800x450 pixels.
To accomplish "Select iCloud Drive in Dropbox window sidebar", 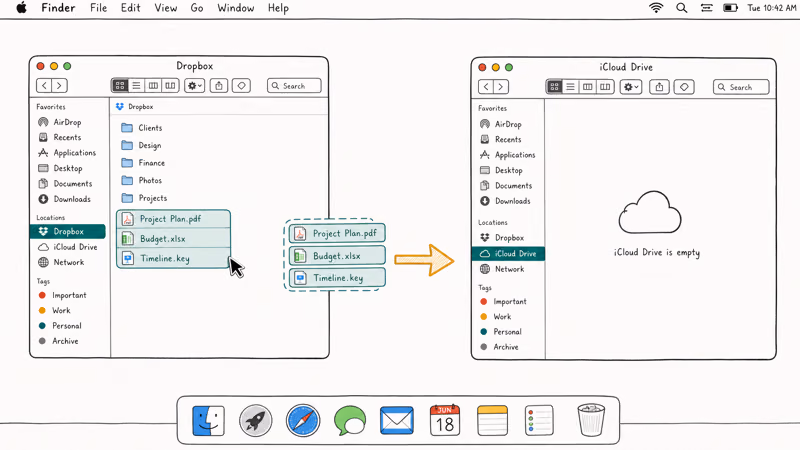I will pos(68,247).
